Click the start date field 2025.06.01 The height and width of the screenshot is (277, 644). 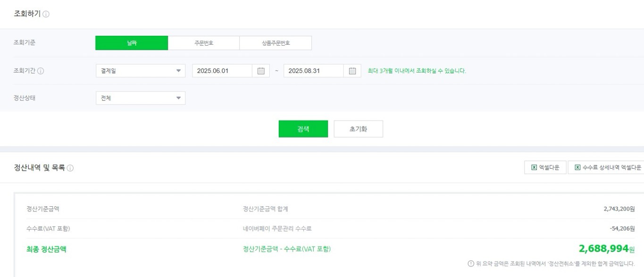pos(222,71)
